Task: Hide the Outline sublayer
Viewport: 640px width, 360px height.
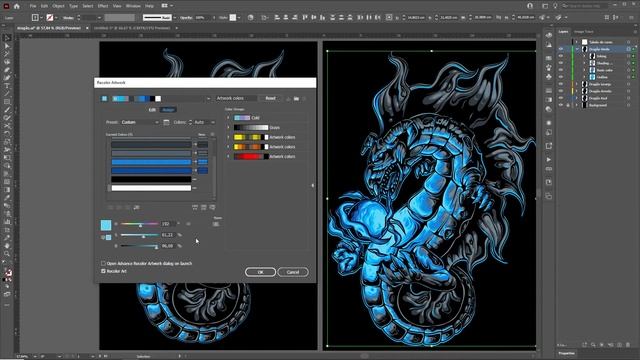Action: pos(561,77)
